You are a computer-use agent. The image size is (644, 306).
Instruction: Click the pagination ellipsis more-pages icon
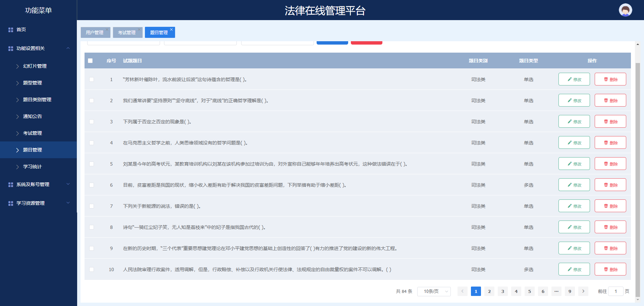point(556,291)
